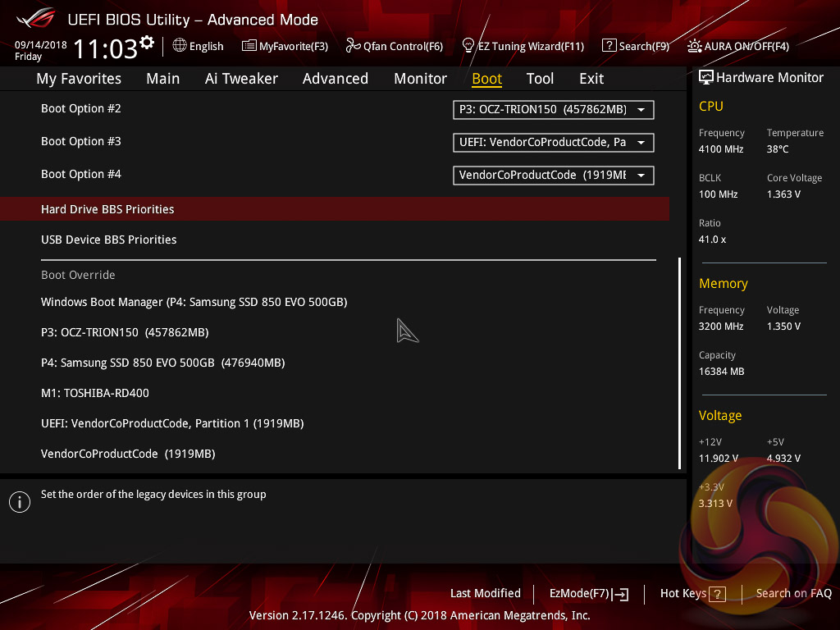Click CPU temperature value 38°C

pyautogui.click(x=778, y=149)
